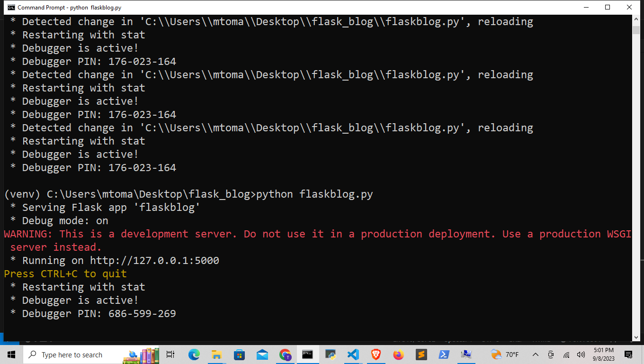
Task: Click the Command Prompt title bar icon
Action: point(11,7)
